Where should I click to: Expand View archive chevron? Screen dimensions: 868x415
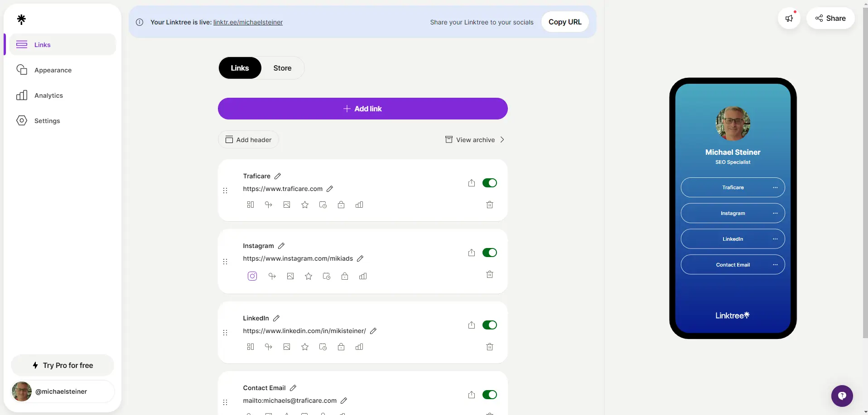[502, 140]
